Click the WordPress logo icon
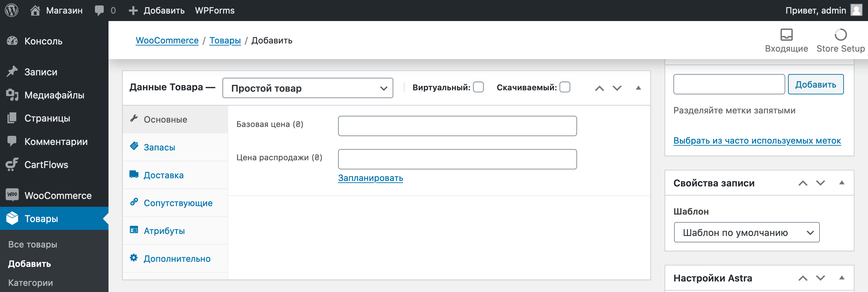The image size is (868, 292). 12,10
